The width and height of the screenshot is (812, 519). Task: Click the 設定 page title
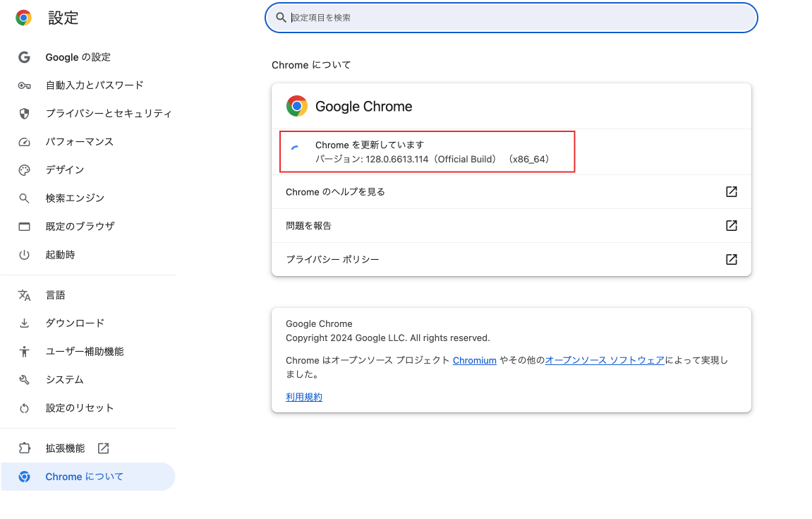pyautogui.click(x=63, y=18)
